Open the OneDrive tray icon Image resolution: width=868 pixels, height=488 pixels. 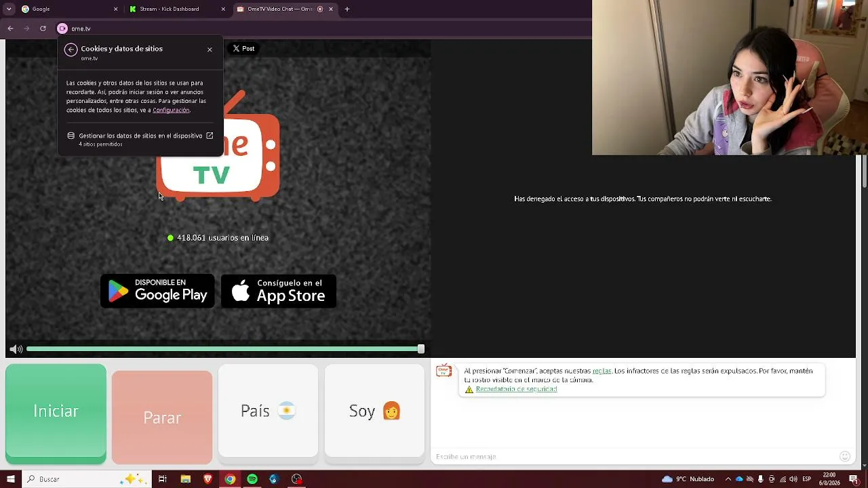click(x=739, y=479)
